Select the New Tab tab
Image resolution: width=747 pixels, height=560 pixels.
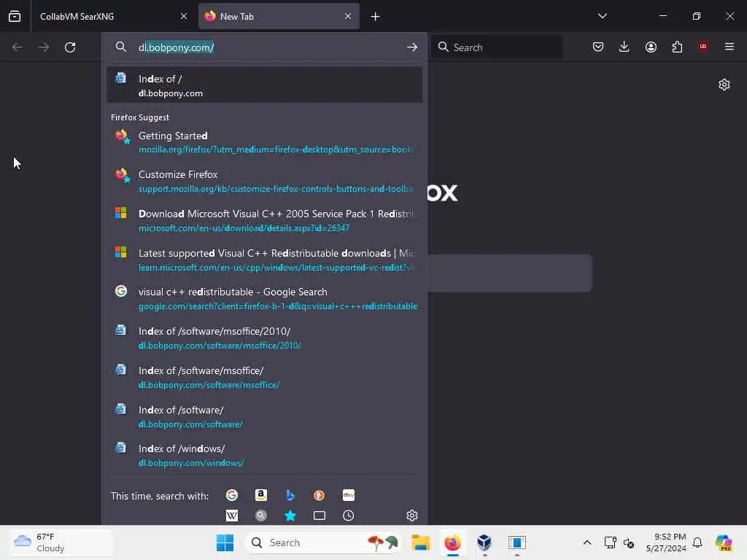click(x=279, y=16)
